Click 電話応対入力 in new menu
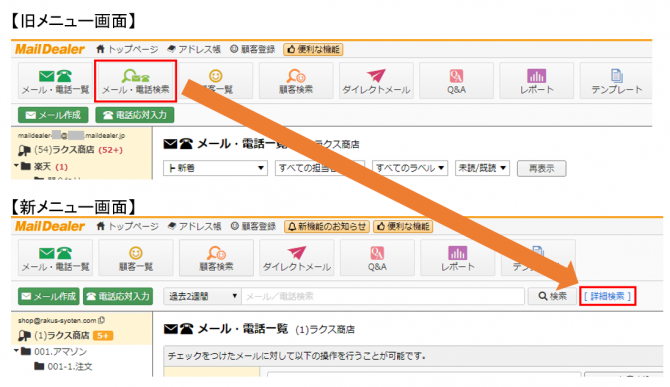This screenshot has width=670, height=387. click(x=118, y=296)
